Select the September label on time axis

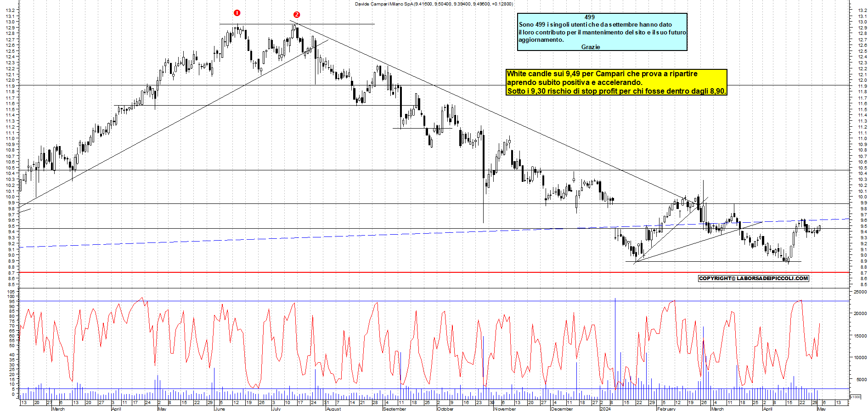coord(395,409)
